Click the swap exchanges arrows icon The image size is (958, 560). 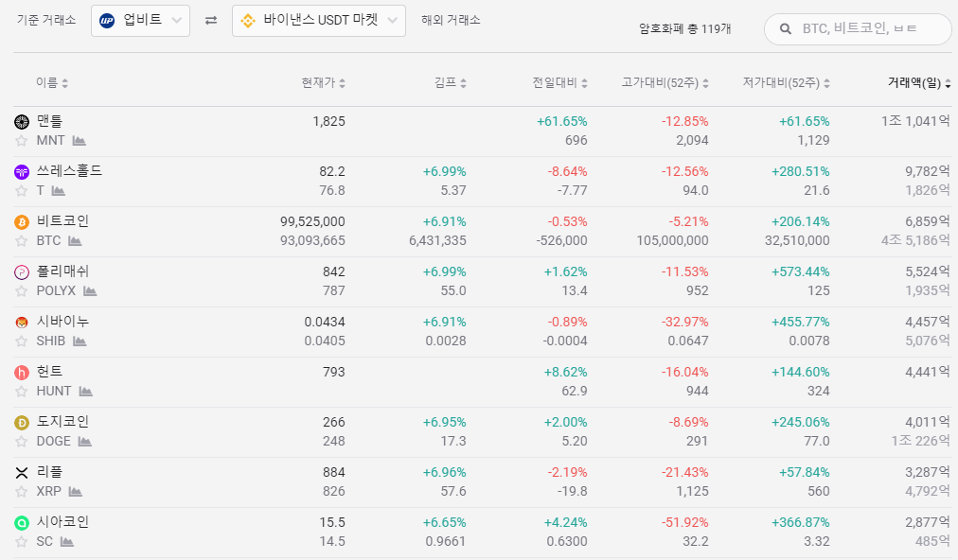(211, 21)
